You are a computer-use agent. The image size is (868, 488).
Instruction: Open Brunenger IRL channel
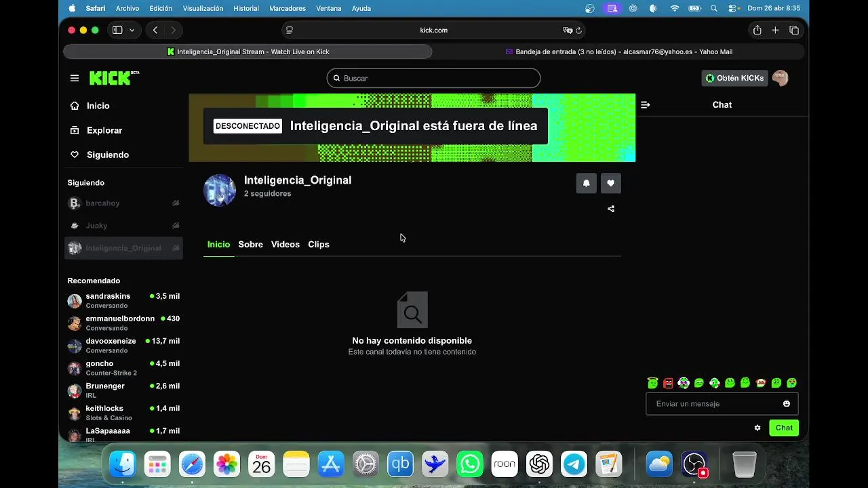click(123, 390)
